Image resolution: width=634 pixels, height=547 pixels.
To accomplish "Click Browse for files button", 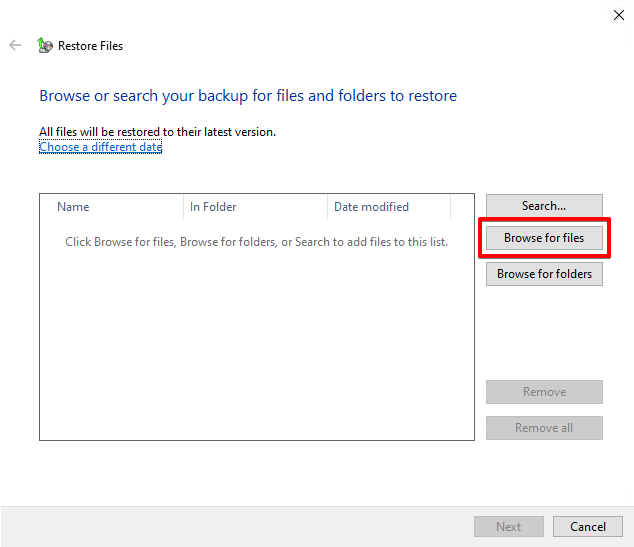I will tap(544, 238).
